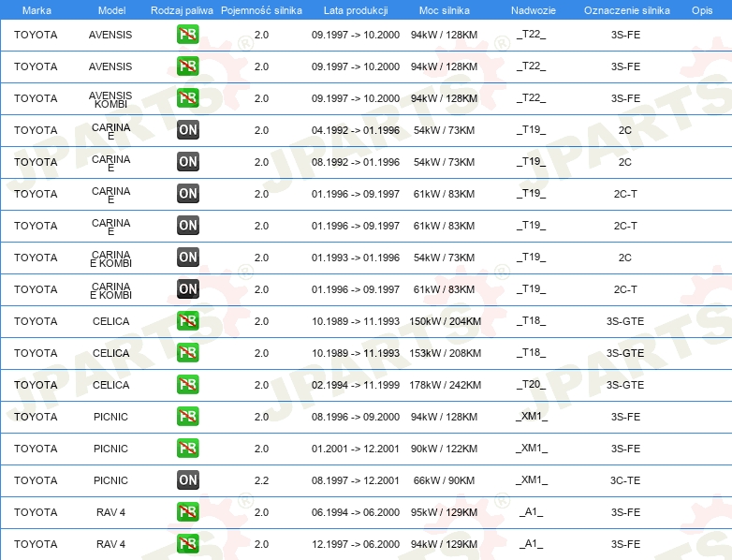Click the petrol icon in the AVENSIS KOMBI row

point(187,98)
